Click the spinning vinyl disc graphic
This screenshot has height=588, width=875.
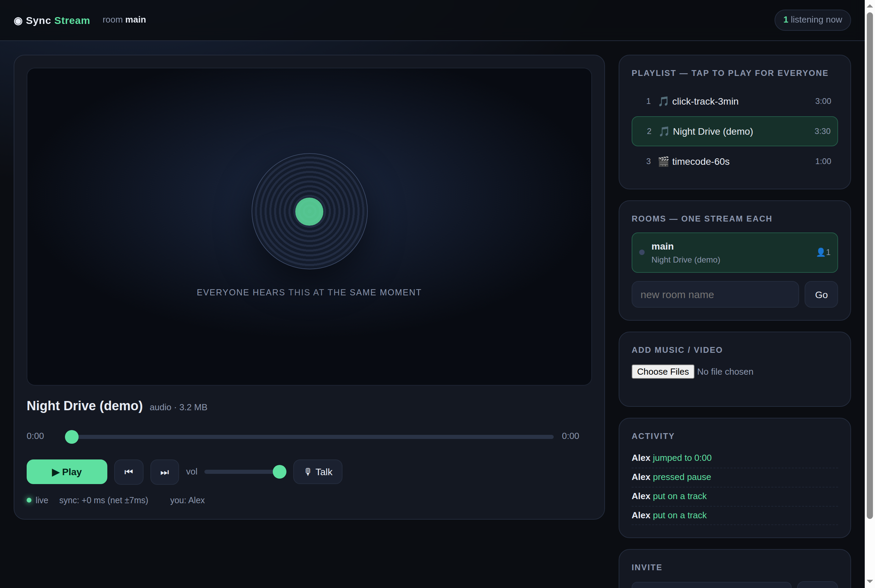pos(309,211)
